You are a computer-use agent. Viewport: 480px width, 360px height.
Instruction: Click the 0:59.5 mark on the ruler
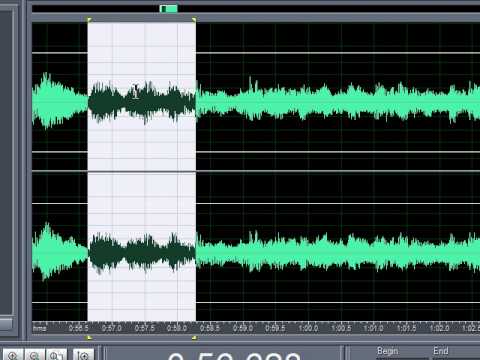pyautogui.click(x=275, y=328)
